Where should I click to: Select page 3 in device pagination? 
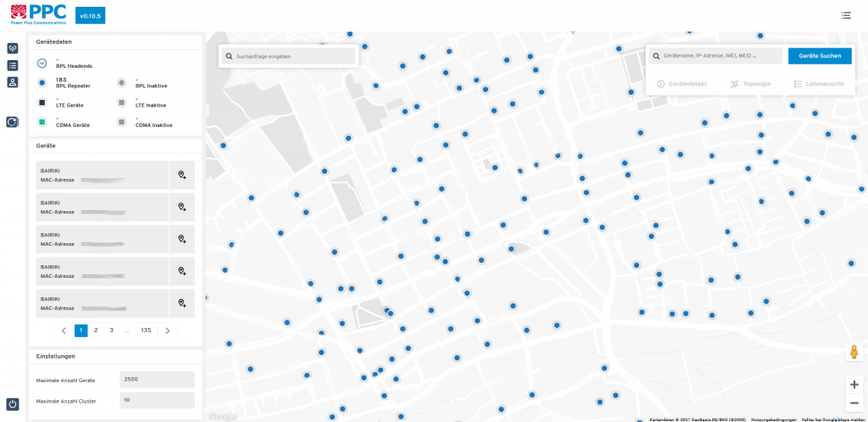pos(111,330)
